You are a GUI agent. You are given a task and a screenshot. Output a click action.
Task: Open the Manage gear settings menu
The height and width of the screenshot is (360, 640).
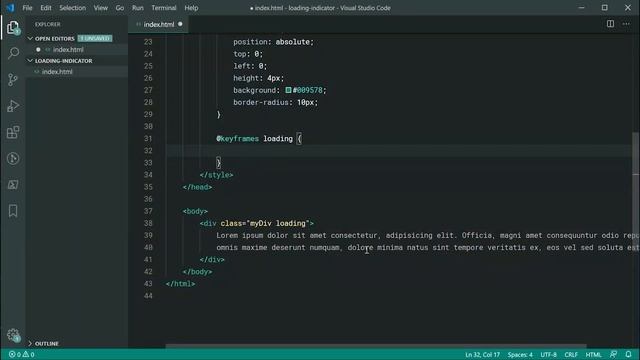pos(13,335)
